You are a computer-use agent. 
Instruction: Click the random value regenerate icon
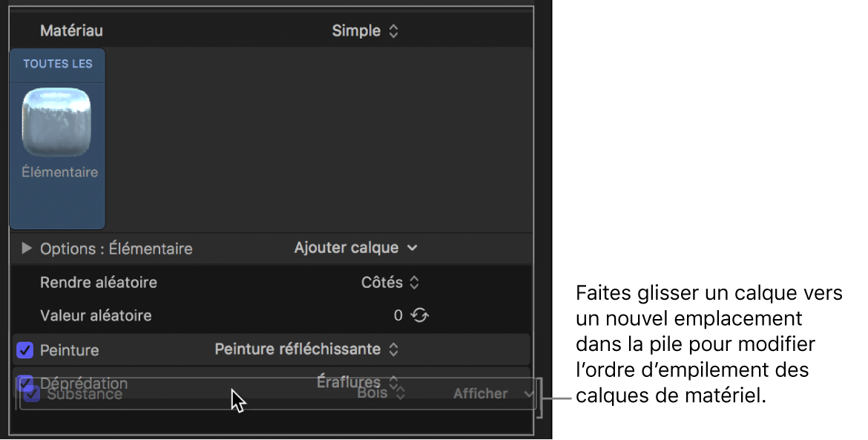tap(421, 315)
